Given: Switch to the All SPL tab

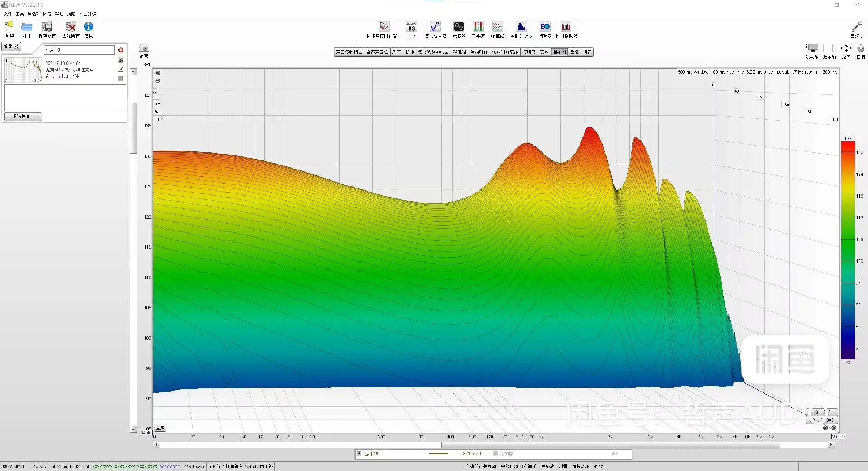Looking at the screenshot, I should 377,52.
